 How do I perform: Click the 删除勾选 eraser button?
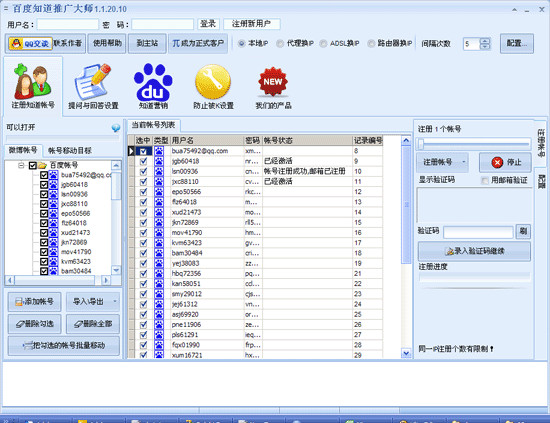coord(34,324)
